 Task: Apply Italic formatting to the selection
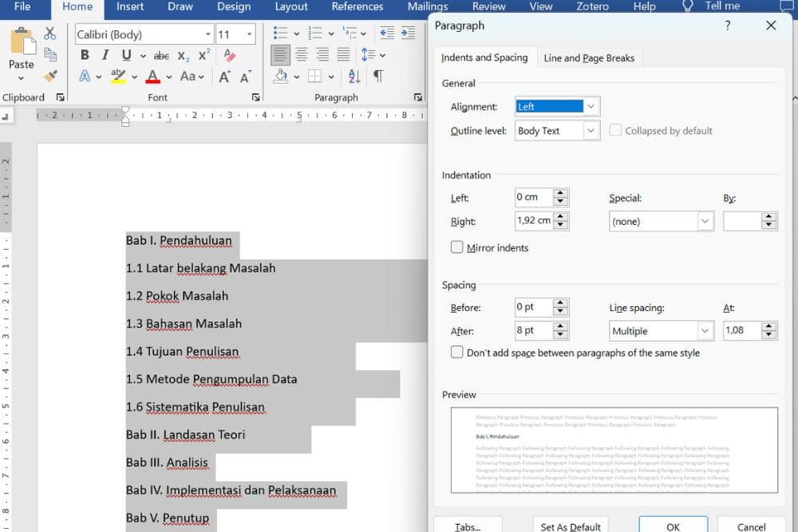105,55
